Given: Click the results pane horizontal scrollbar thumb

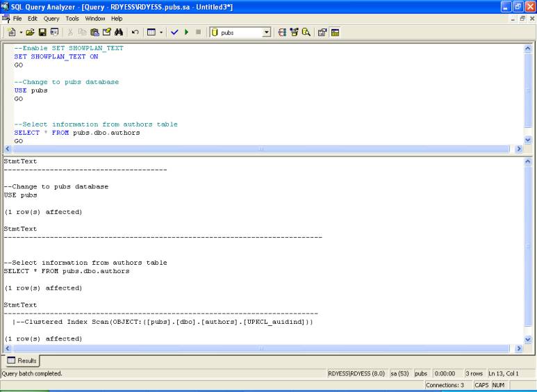Looking at the screenshot, I should (x=261, y=348).
